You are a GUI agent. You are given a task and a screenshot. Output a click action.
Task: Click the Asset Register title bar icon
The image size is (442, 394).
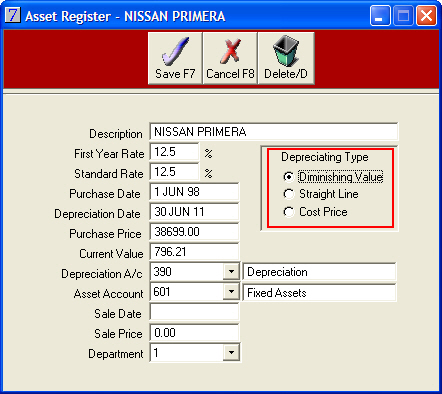pyautogui.click(x=13, y=16)
